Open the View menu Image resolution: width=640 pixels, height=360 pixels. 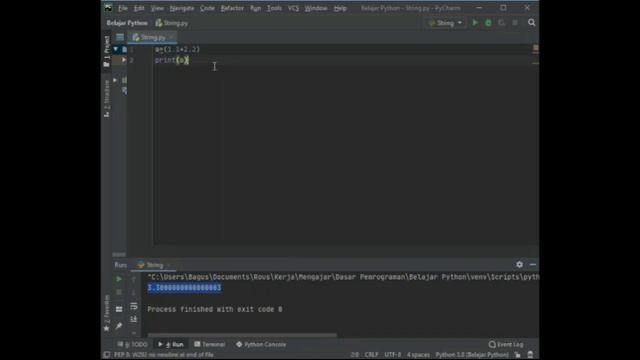157,8
